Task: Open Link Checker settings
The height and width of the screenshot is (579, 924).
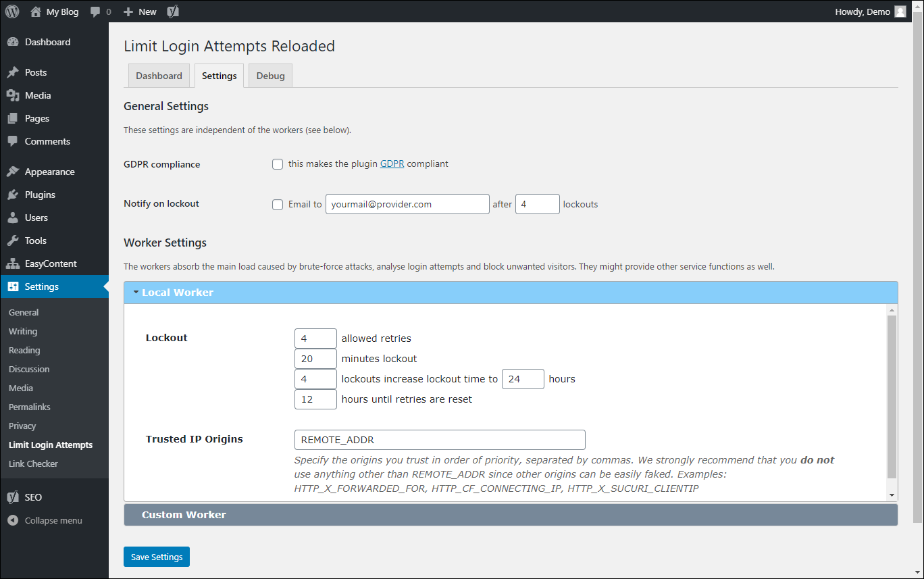Action: [33, 463]
